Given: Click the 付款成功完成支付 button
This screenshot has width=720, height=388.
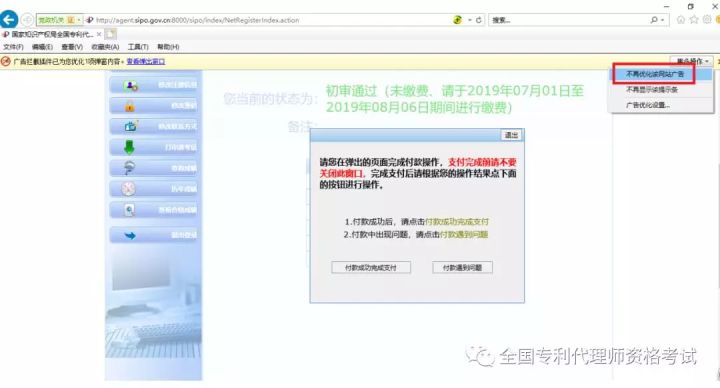Looking at the screenshot, I should click(371, 268).
